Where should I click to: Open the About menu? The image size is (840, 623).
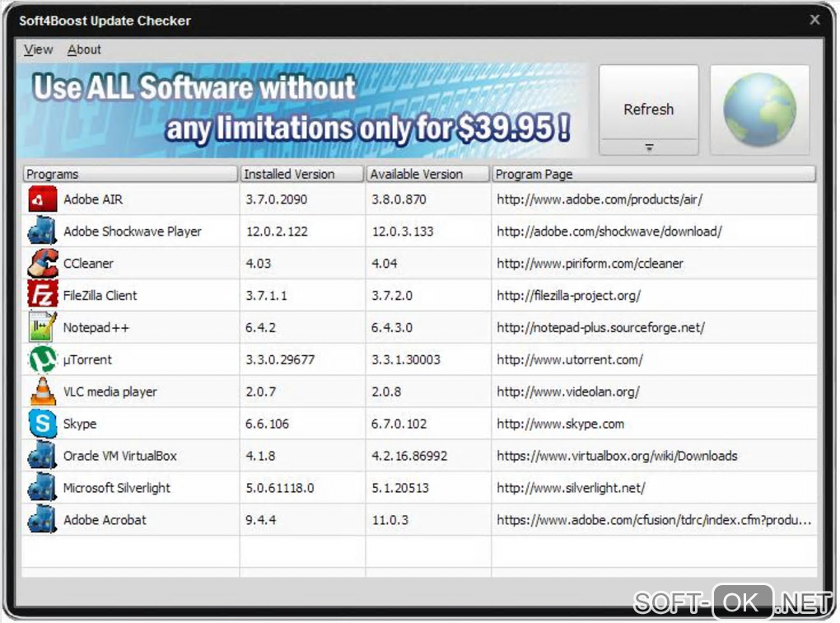(84, 49)
